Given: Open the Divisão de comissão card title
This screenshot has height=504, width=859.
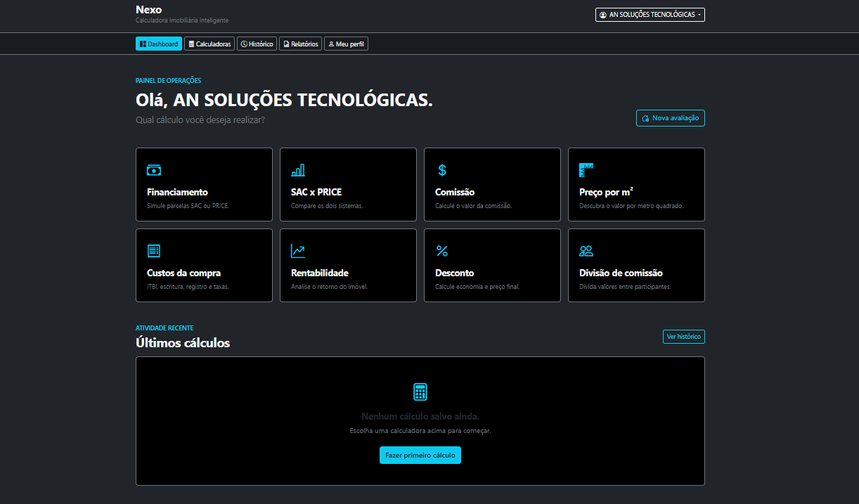Looking at the screenshot, I should coord(621,273).
